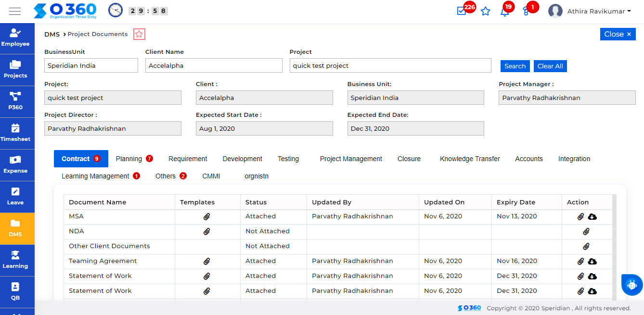Go to the Learning module in sidebar
Viewport: 644px width, 315px height.
click(x=17, y=260)
